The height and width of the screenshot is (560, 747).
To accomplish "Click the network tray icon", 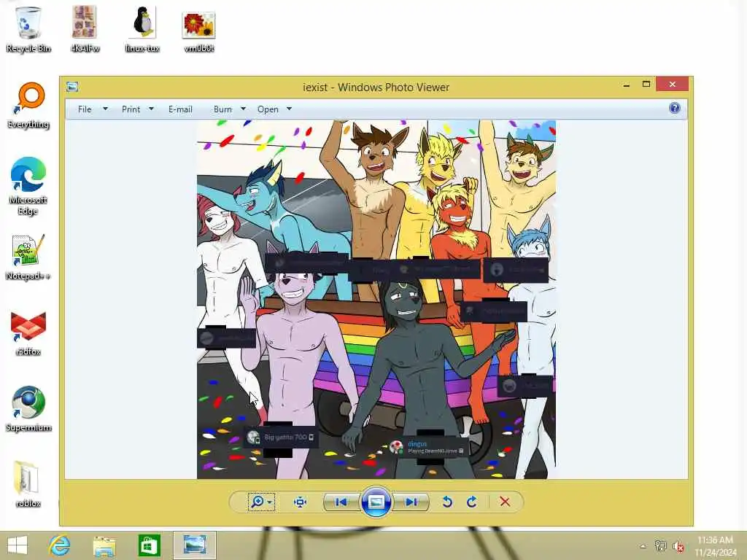I will coord(660,545).
